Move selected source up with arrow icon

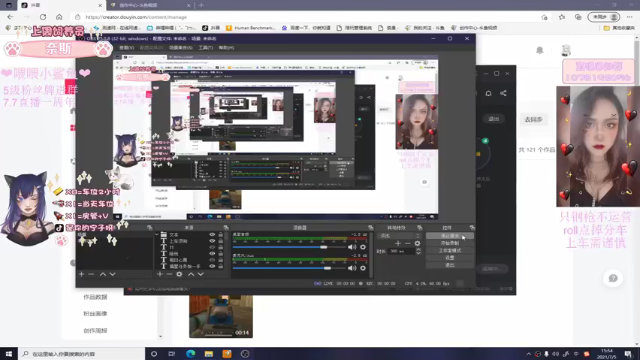pos(191,274)
